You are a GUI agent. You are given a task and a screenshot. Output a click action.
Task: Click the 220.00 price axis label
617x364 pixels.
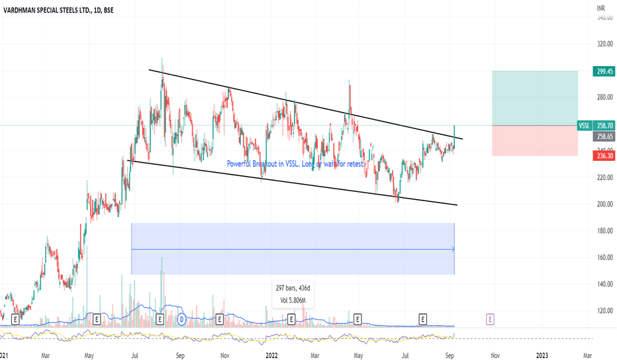pyautogui.click(x=605, y=177)
